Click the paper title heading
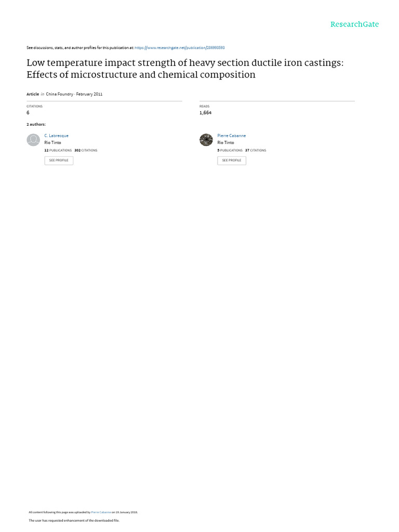The width and height of the screenshot is (399, 532). point(185,69)
